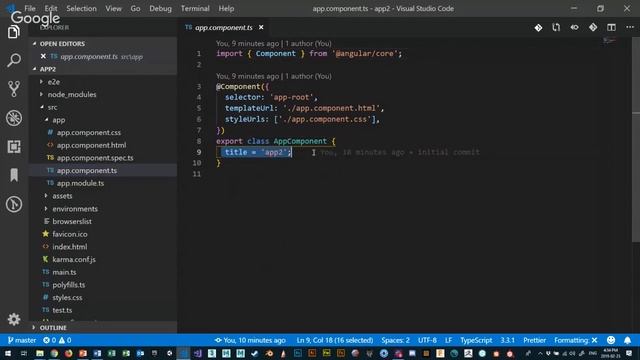Open karma.conf.js file
This screenshot has height=360, width=640.
click(74, 259)
